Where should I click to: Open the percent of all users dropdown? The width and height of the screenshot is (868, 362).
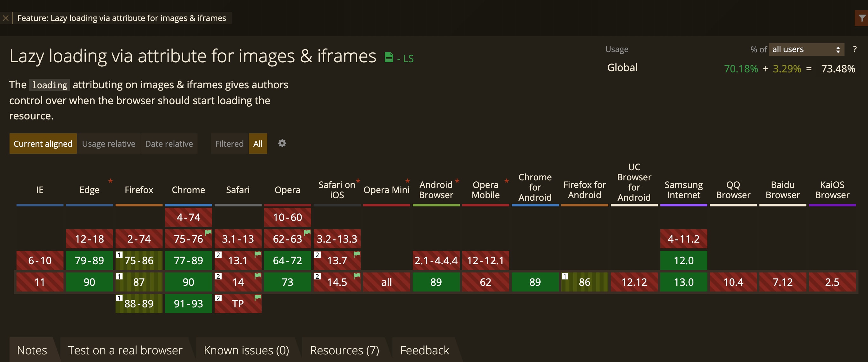click(x=806, y=49)
